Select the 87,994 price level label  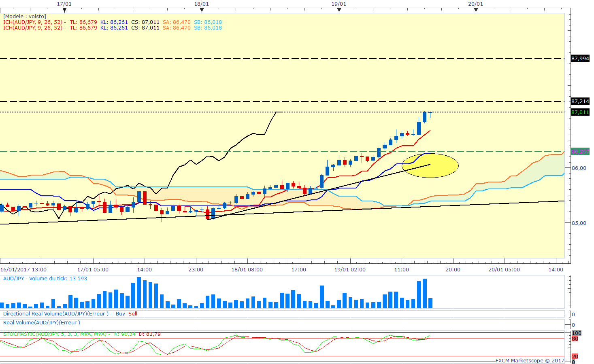[580, 59]
